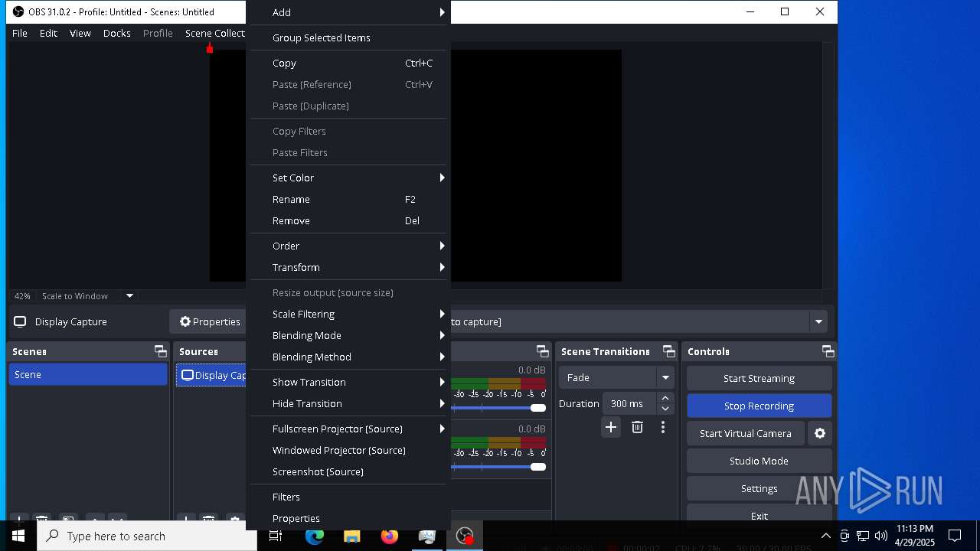980x551 pixels.
Task: Choose Group Selected Items
Action: click(348, 37)
